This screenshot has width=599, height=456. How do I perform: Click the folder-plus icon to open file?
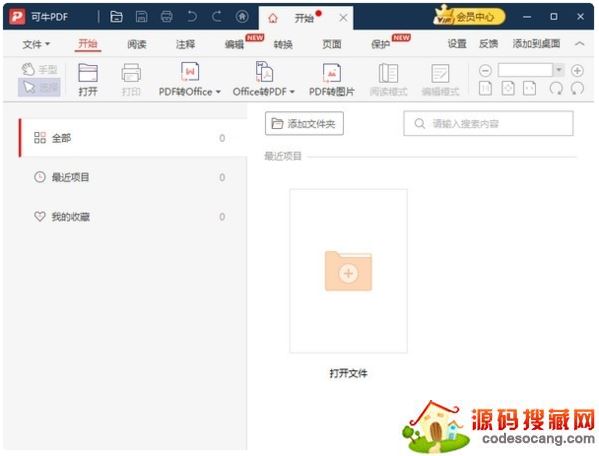pyautogui.click(x=348, y=271)
